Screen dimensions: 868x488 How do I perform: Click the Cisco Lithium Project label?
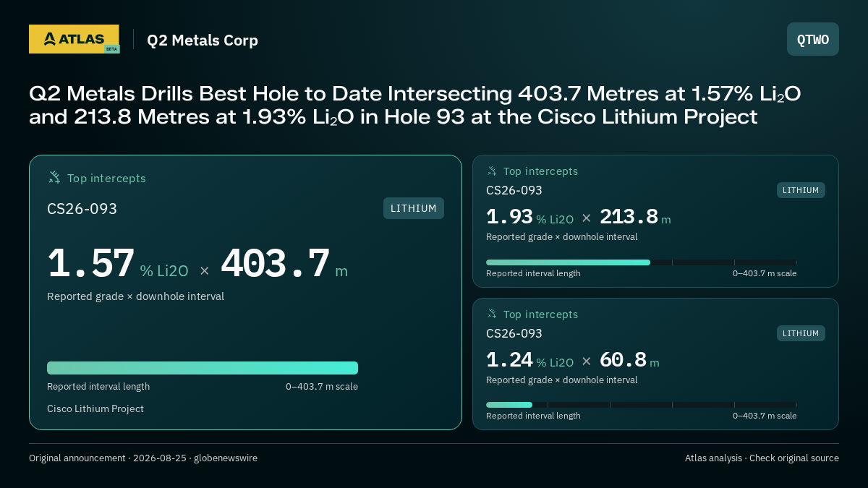coord(95,408)
